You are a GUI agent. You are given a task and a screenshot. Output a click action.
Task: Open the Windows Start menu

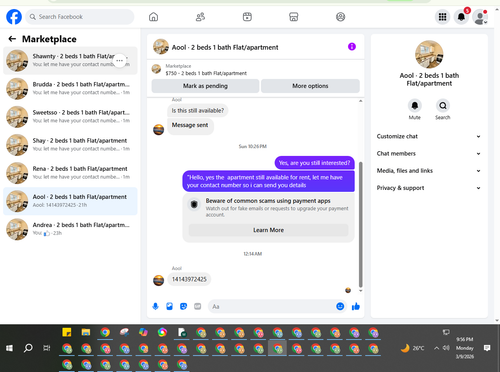pos(9,348)
